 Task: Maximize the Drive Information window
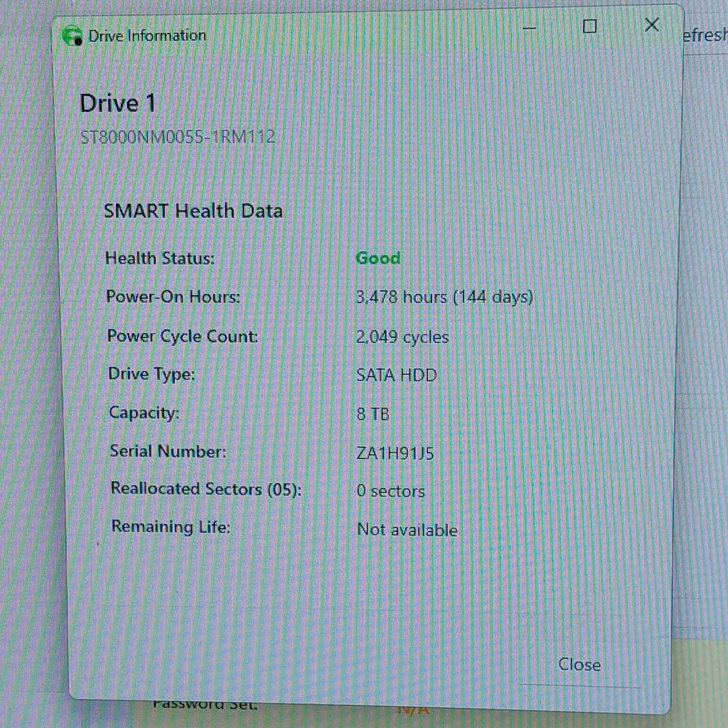[x=589, y=26]
